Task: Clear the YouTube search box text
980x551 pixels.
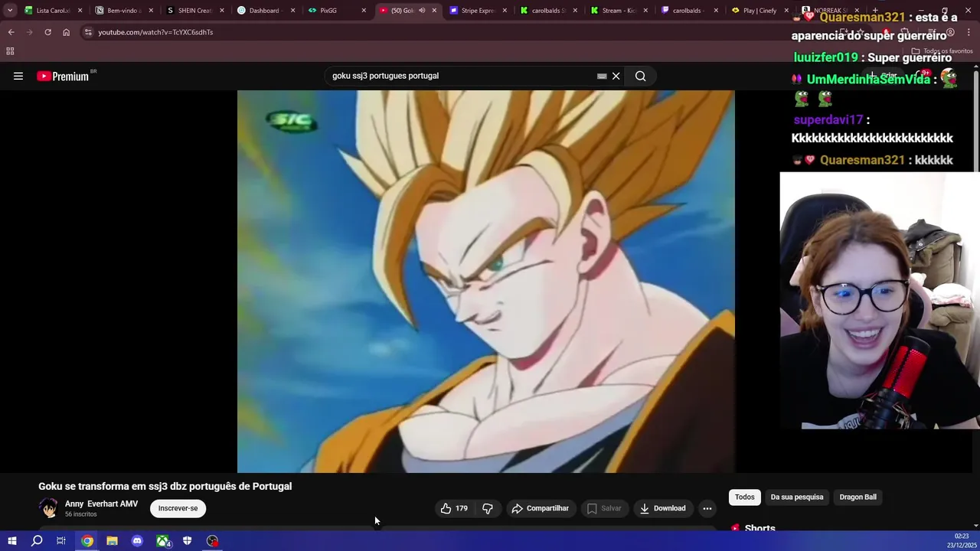Action: [x=616, y=76]
